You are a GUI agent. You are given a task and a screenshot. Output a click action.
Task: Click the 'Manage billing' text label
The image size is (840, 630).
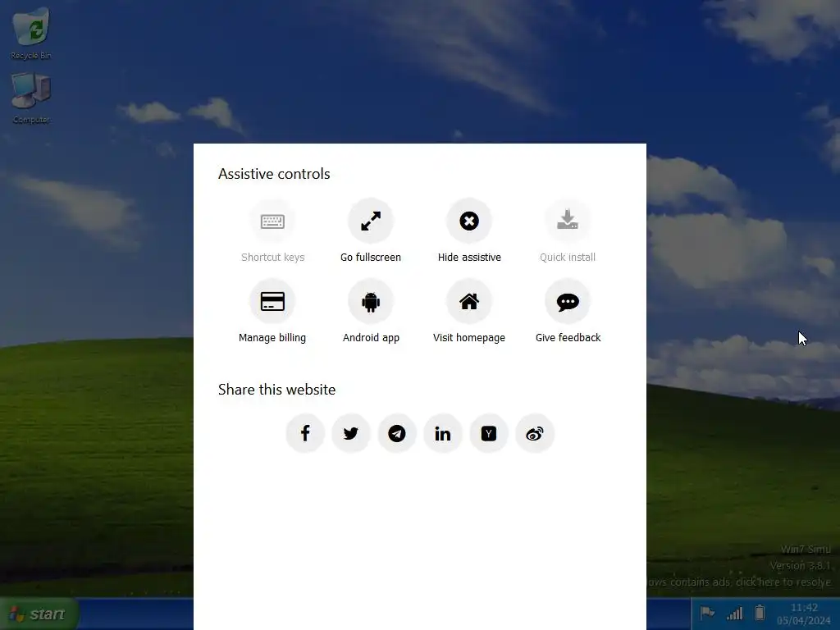(272, 337)
